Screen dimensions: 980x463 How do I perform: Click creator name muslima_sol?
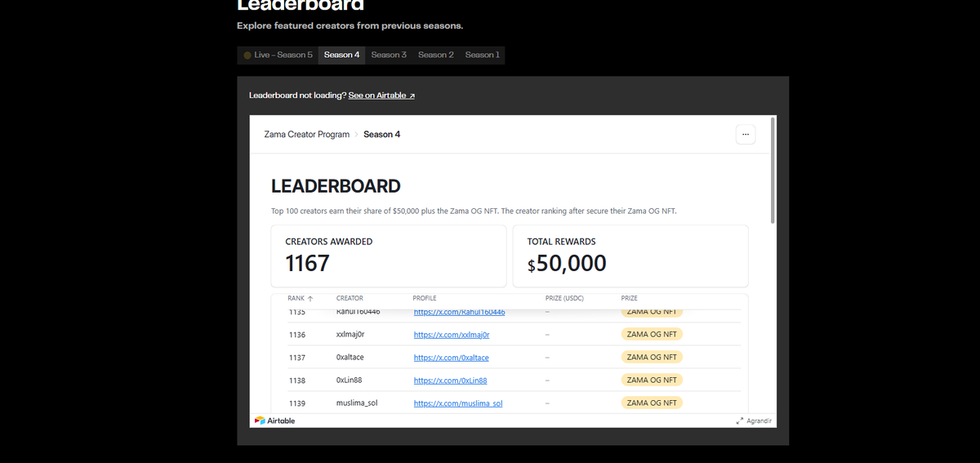357,403
